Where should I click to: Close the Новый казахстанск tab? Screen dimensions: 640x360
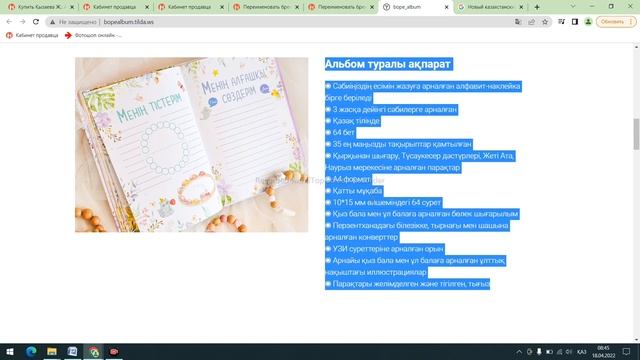click(521, 7)
